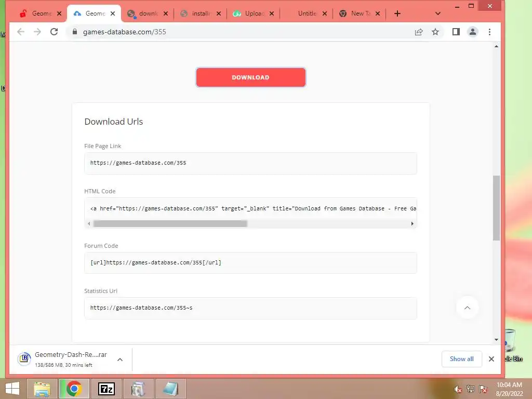This screenshot has height=399, width=532.
Task: Open the Recycle Bin desktop icon
Action: (512, 345)
